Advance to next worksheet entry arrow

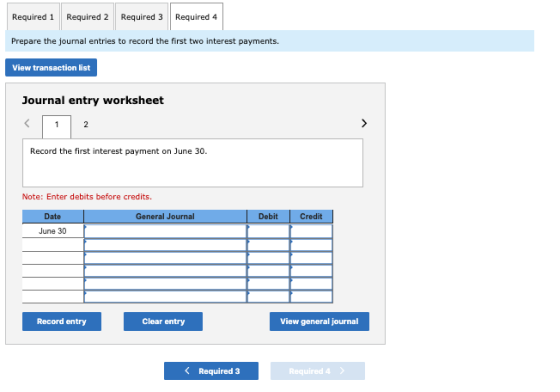[364, 123]
